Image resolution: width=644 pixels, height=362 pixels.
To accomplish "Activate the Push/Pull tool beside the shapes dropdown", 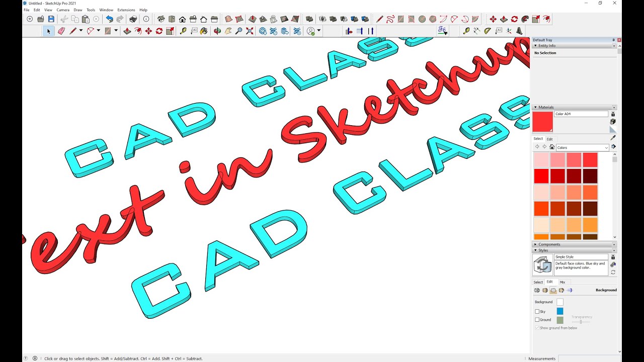I will (x=127, y=31).
